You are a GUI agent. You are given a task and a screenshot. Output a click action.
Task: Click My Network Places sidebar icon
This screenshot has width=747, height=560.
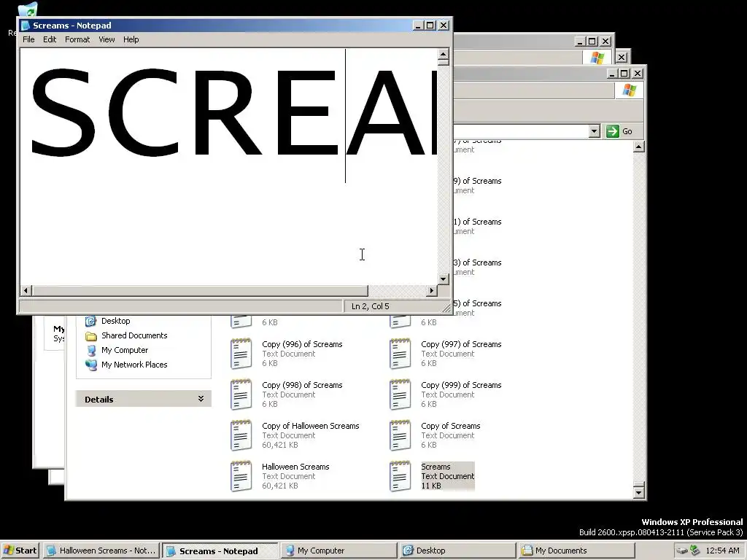pos(90,365)
